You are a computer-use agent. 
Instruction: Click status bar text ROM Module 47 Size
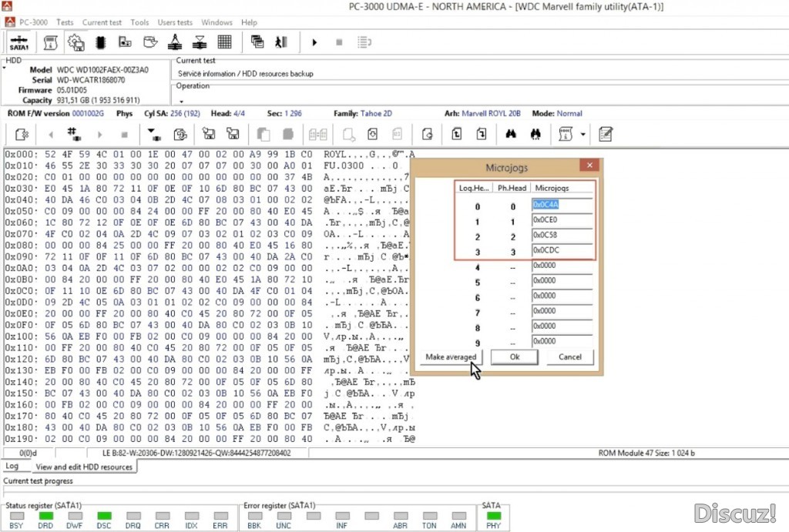click(646, 453)
